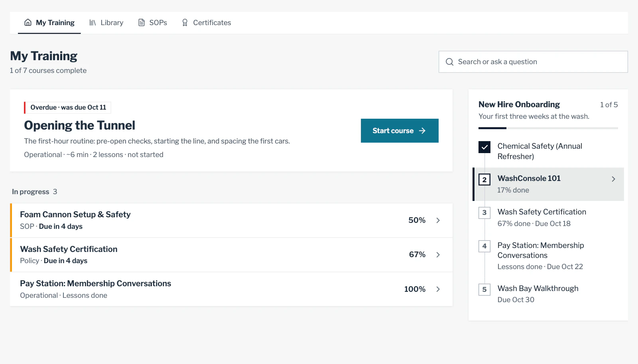Open Foam Cannon Setup & Safety course

click(231, 220)
